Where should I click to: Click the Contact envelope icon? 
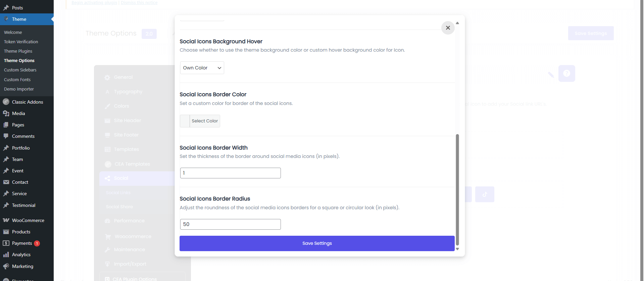pos(6,182)
